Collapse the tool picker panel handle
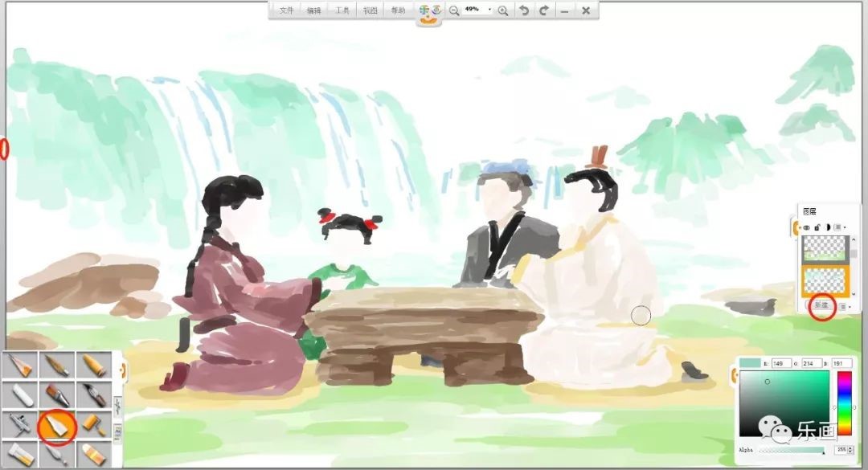Image resolution: width=868 pixels, height=470 pixels. [123, 370]
